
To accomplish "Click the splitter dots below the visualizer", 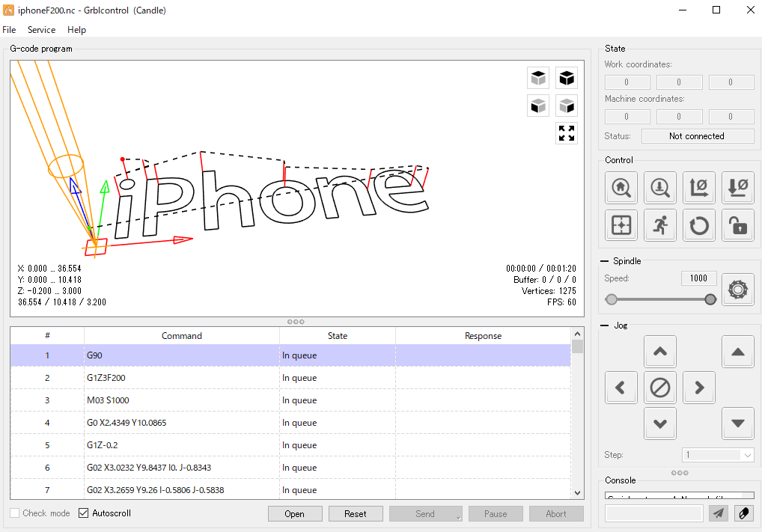I will tap(296, 322).
